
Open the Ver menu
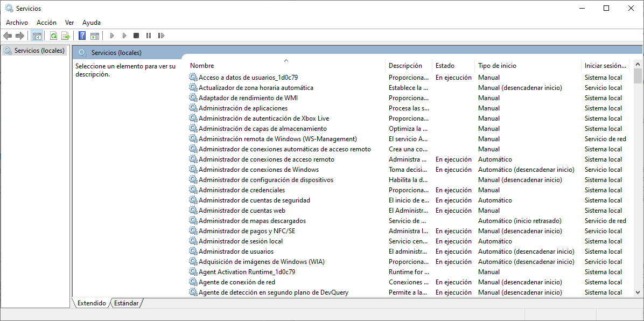pos(69,23)
